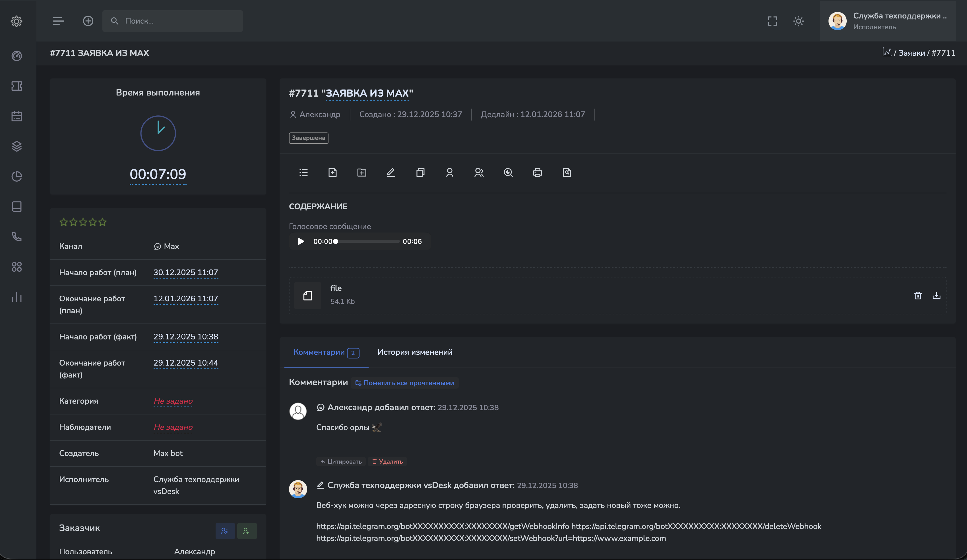Open category selector via 'Не задано'
Screen dimensions: 967x560
(173, 401)
